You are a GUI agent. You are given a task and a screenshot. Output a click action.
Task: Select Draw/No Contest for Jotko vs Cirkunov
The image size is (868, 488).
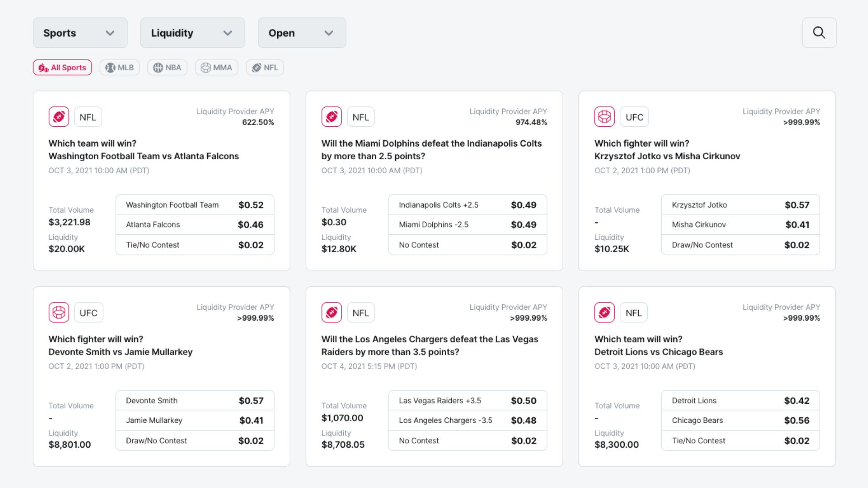pos(741,244)
